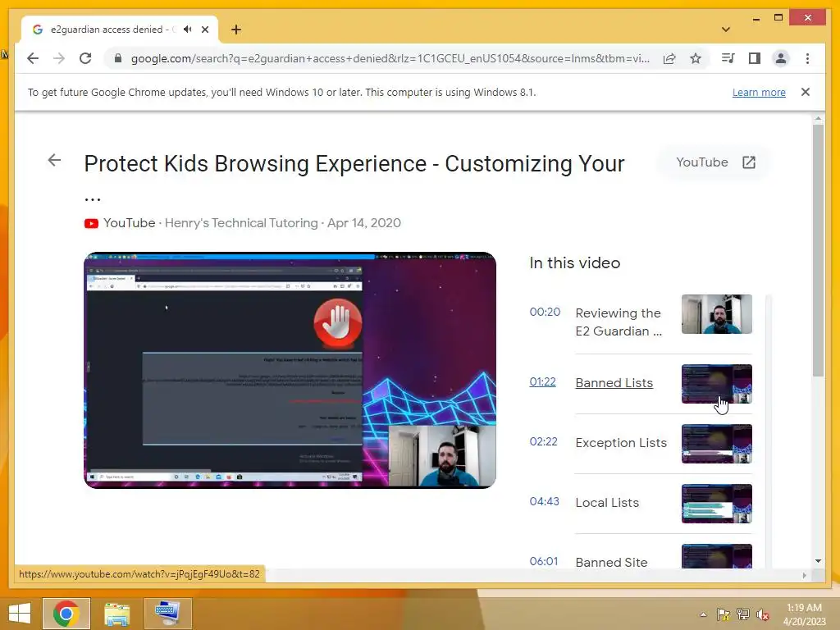The width and height of the screenshot is (840, 630).
Task: Open the Exception Lists chapter
Action: (x=621, y=443)
